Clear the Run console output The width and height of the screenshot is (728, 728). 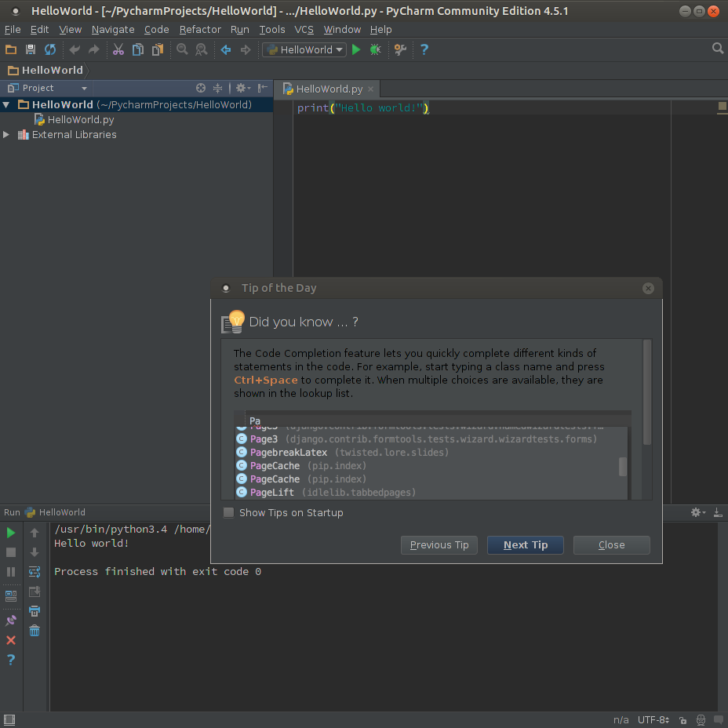[34, 630]
